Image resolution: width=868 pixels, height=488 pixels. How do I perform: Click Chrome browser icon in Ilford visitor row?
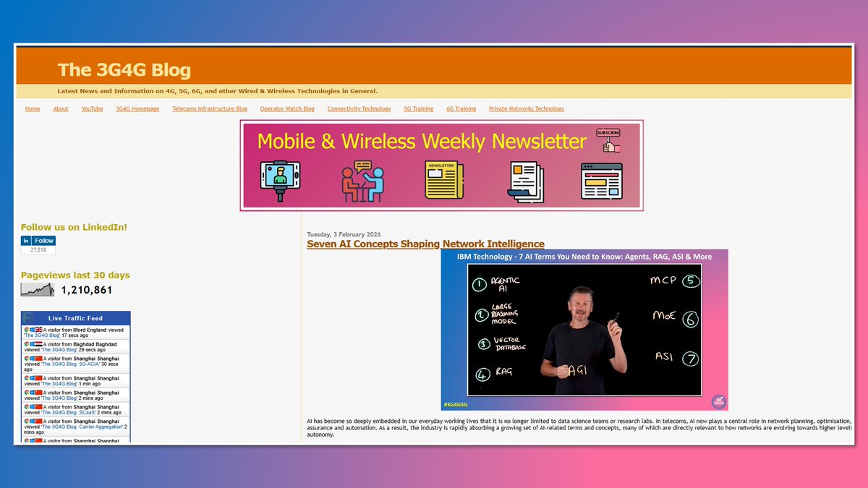[27, 330]
